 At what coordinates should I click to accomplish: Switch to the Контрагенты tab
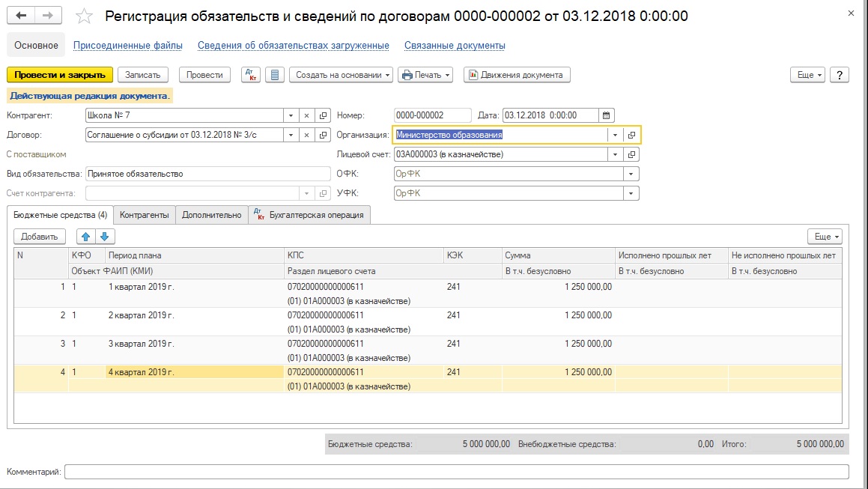click(145, 215)
